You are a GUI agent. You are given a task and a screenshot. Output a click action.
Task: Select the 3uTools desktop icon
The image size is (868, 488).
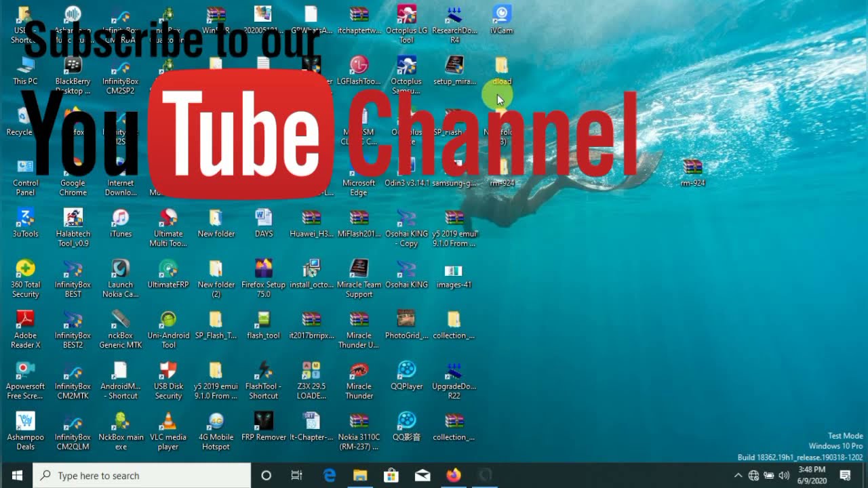pos(25,223)
